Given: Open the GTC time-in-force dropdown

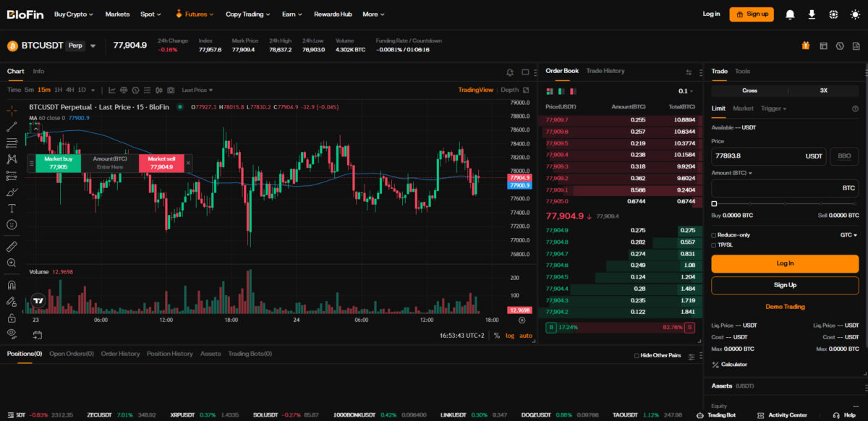Looking at the screenshot, I should tap(848, 235).
